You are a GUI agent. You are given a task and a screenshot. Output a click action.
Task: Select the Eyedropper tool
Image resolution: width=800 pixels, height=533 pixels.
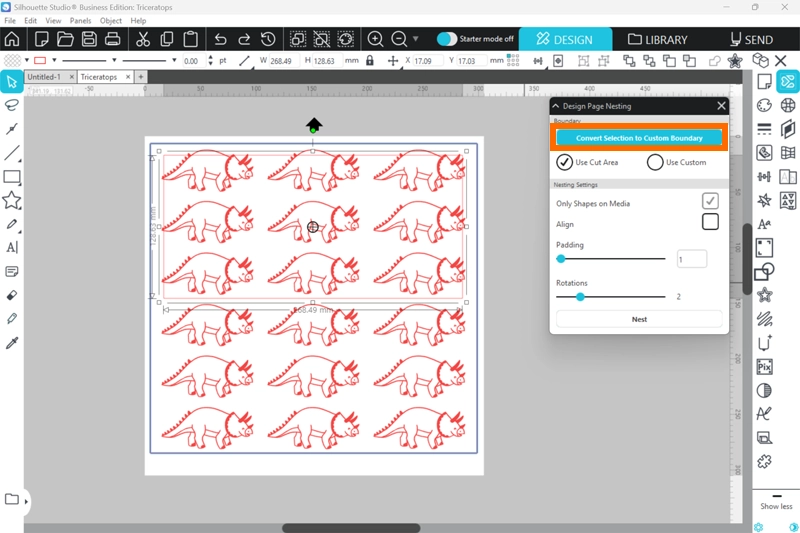12,343
